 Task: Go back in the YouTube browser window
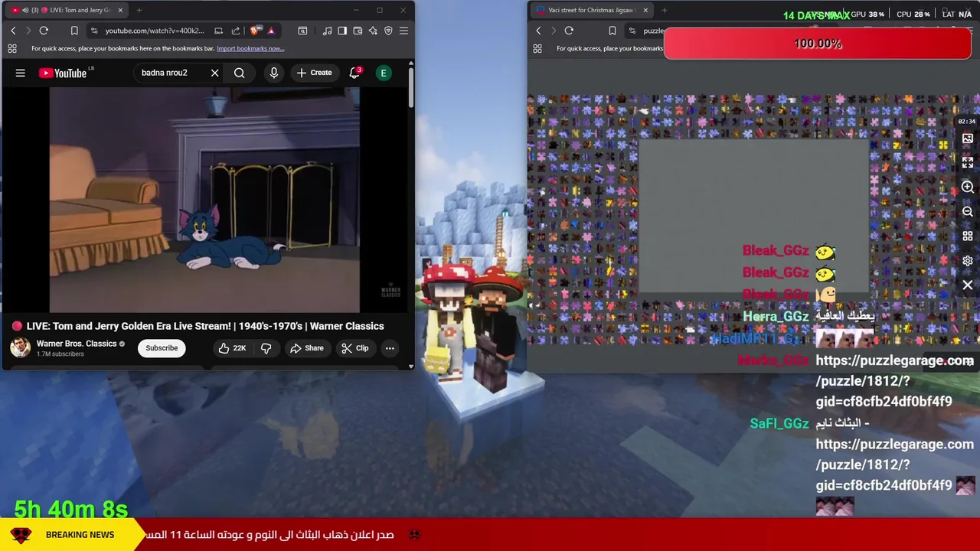(13, 31)
